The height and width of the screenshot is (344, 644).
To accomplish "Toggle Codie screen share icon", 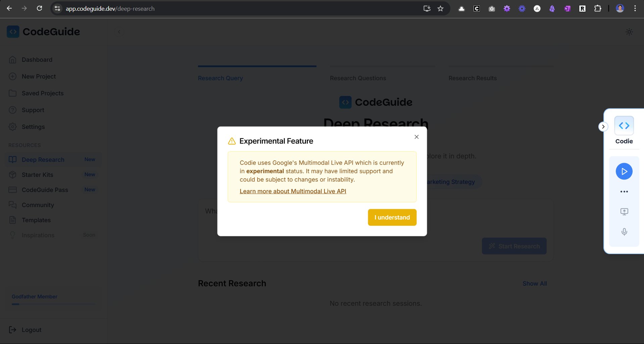I will (624, 212).
